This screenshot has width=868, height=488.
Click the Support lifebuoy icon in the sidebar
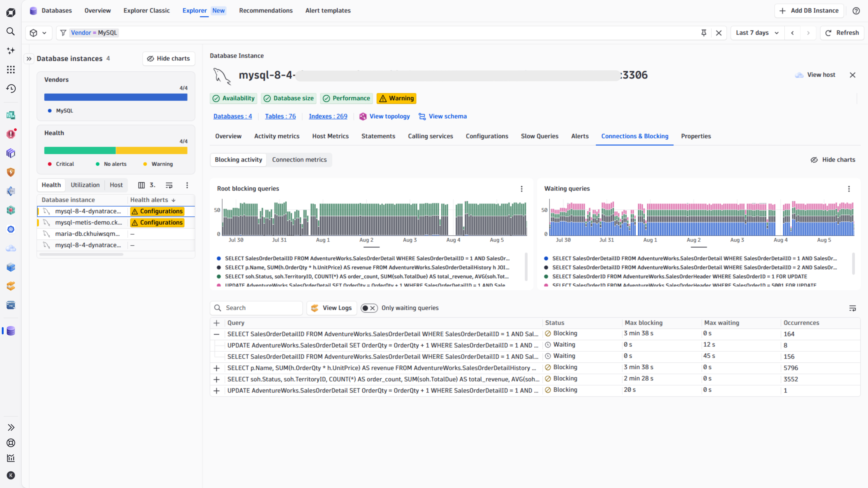pos(11,443)
